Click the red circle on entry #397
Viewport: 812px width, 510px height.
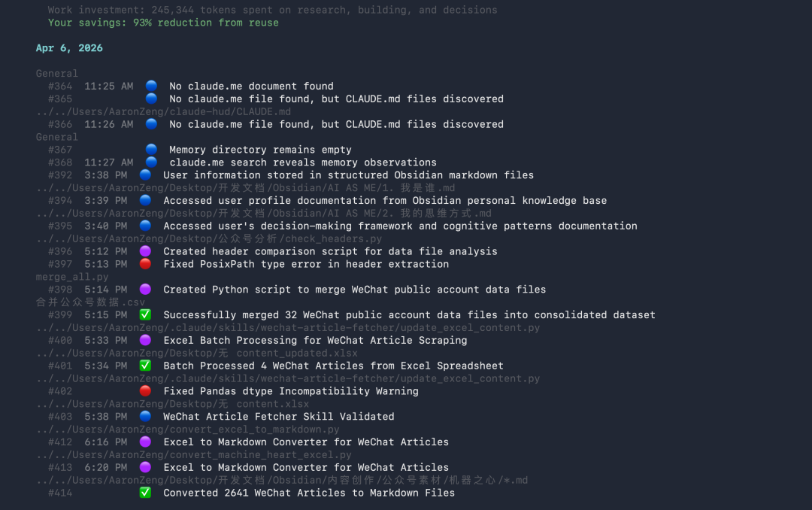click(x=145, y=264)
